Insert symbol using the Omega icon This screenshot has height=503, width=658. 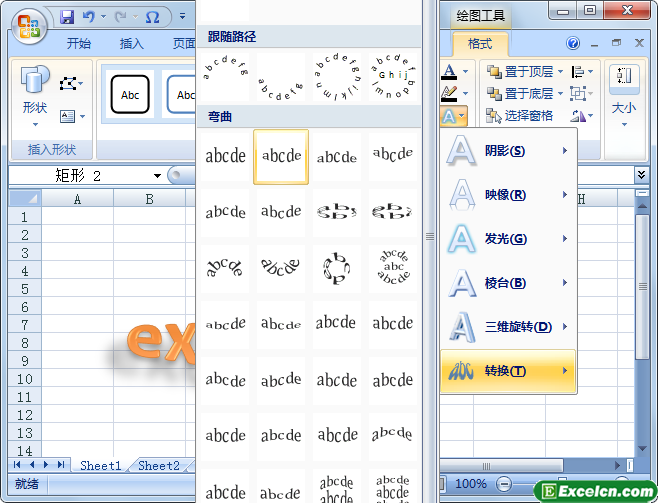click(x=152, y=18)
